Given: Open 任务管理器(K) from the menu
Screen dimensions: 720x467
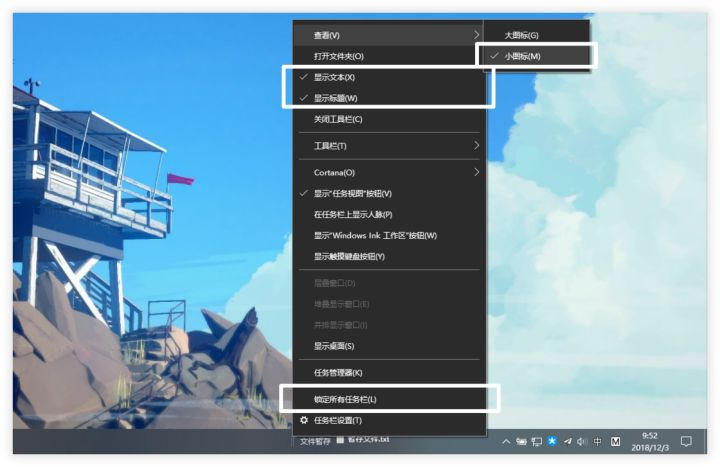Looking at the screenshot, I should point(389,372).
